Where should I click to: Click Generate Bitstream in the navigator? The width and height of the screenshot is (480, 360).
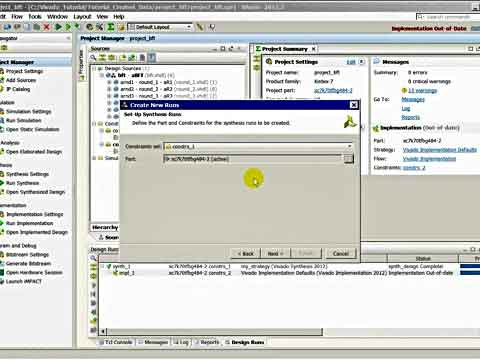tap(28, 263)
